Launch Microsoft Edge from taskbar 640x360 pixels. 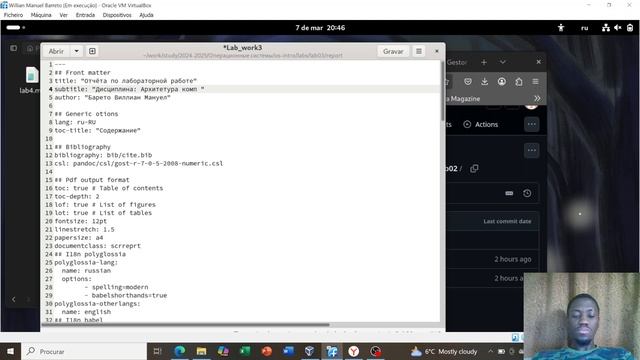[180, 351]
